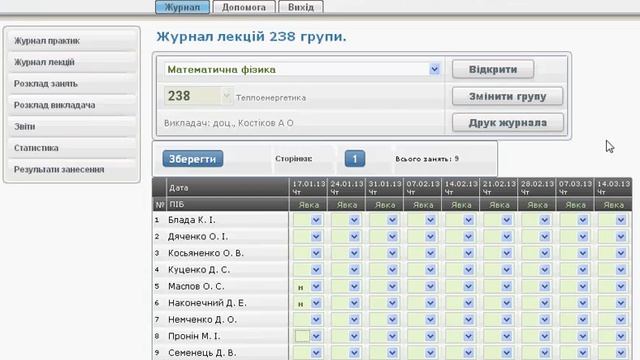Open Звіти in sidebar
640x360 pixels.
[x=72, y=127]
